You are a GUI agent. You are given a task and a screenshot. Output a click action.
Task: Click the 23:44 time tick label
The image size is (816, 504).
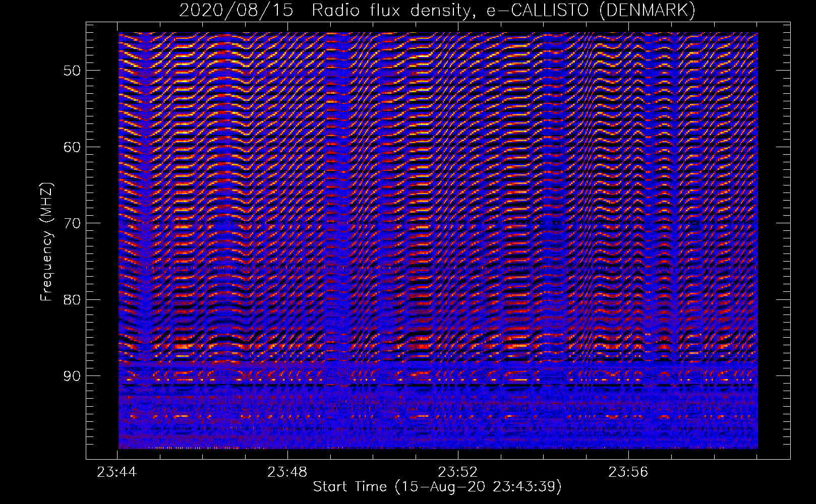(117, 472)
